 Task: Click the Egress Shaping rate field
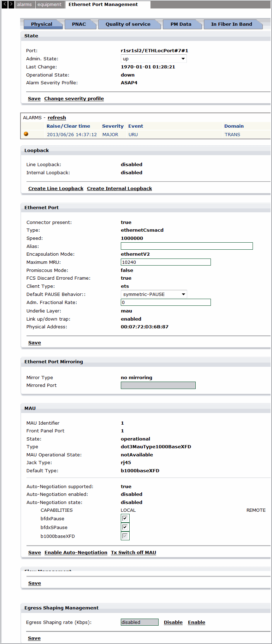pos(140,622)
